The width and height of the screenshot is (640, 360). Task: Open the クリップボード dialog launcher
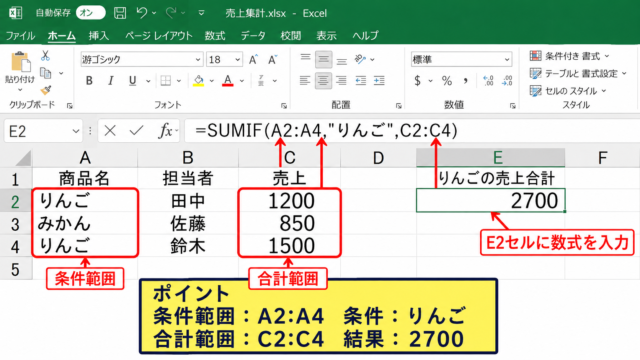coord(70,106)
